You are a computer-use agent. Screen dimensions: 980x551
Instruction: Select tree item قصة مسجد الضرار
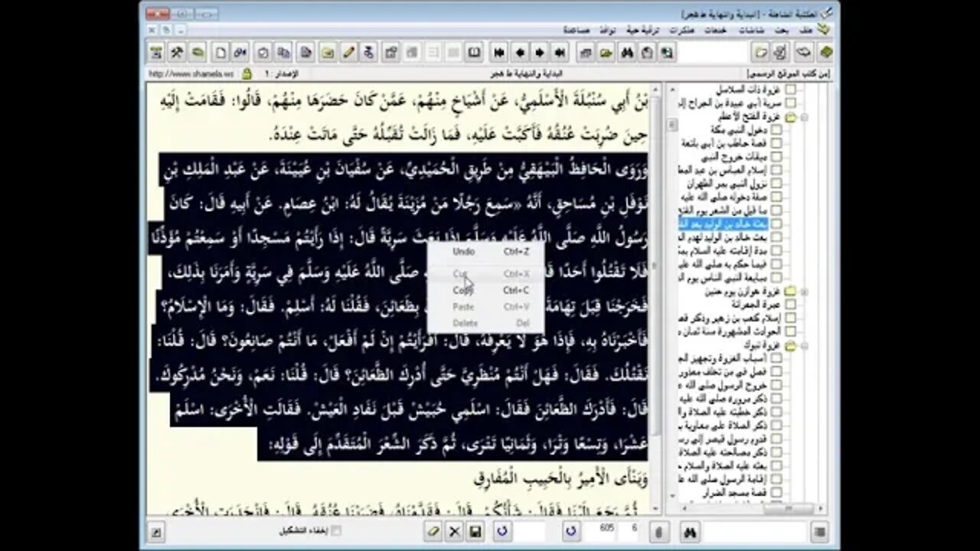click(x=736, y=492)
